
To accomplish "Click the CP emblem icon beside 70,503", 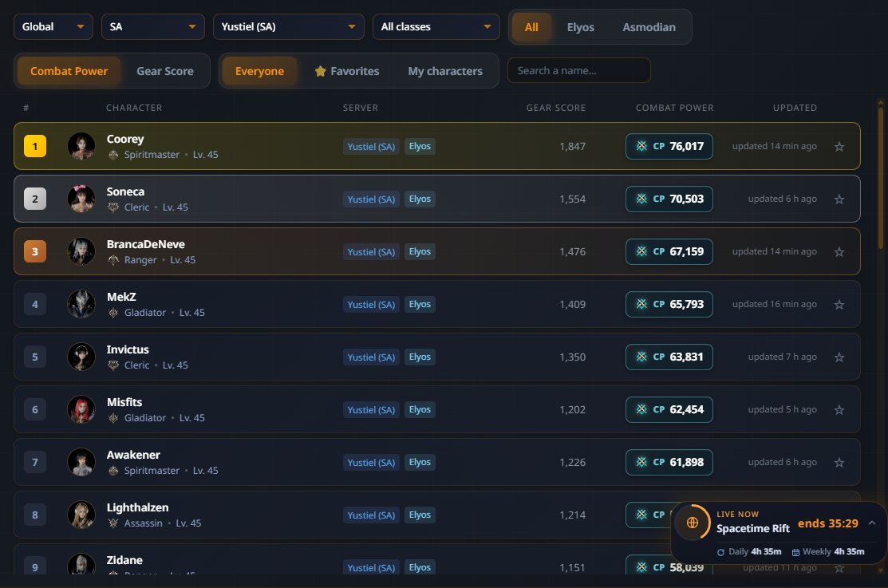I will coord(641,199).
